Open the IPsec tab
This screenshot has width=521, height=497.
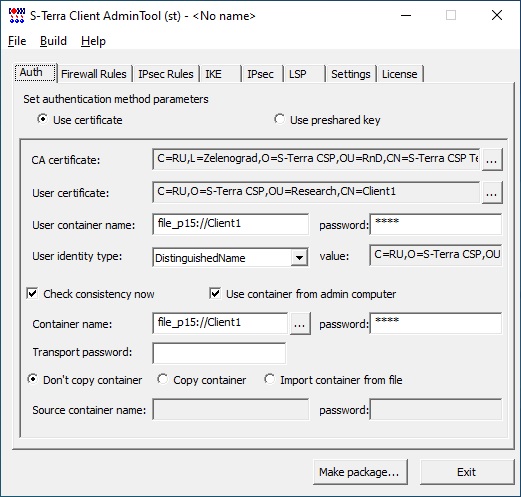[262, 74]
